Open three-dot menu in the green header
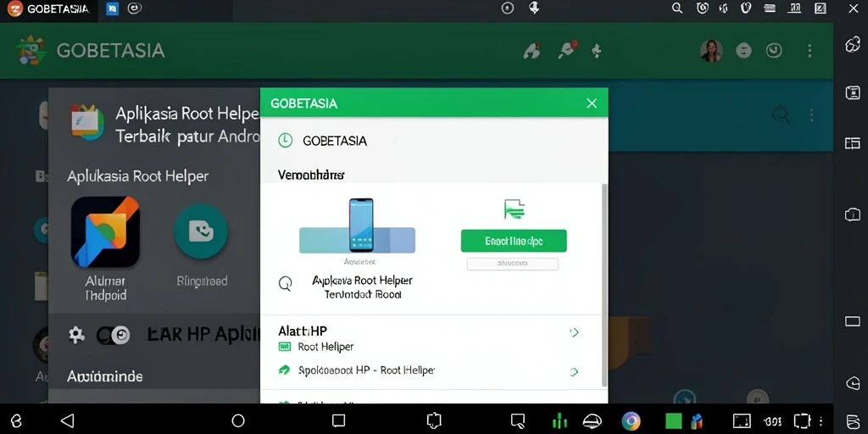This screenshot has width=868, height=434. coord(810,51)
